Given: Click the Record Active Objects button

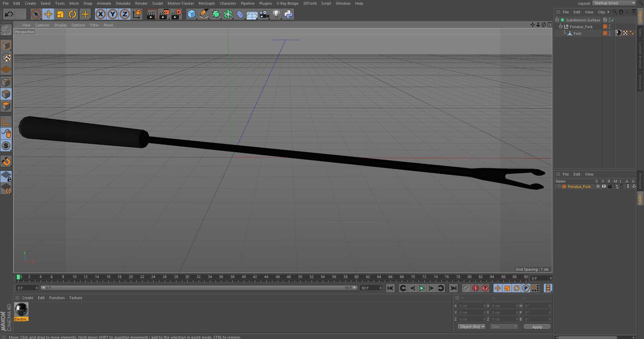Looking at the screenshot, I should [466, 288].
